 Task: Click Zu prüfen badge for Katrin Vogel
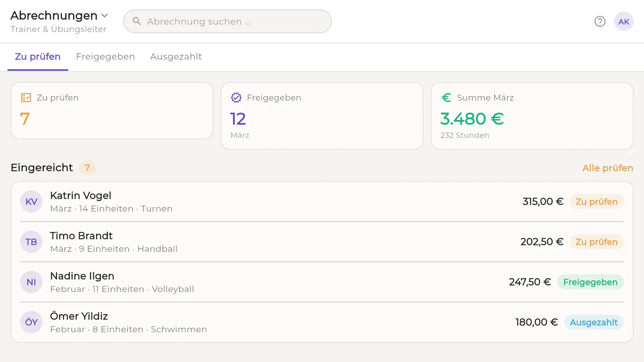[597, 201]
